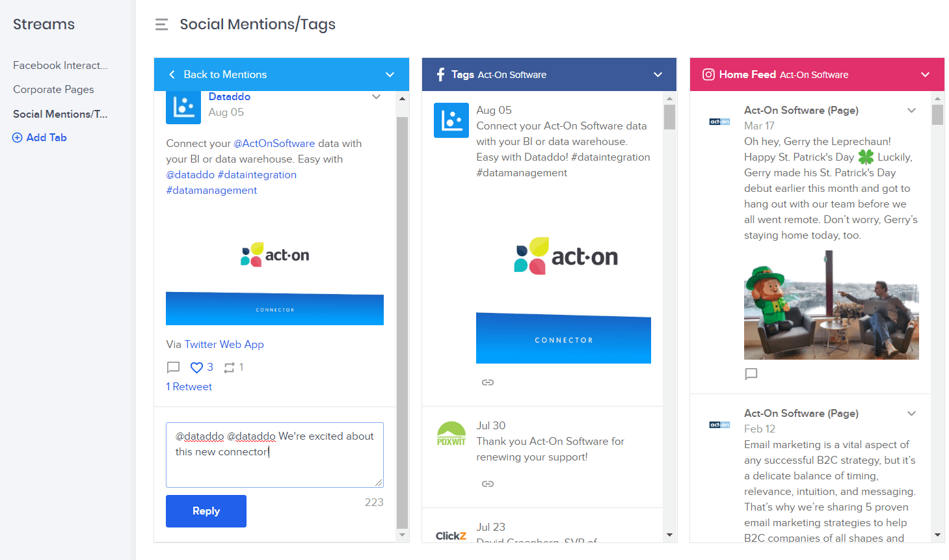949x560 pixels.
Task: Click the Act-On avatar on the Mar 17 post
Action: click(x=719, y=122)
